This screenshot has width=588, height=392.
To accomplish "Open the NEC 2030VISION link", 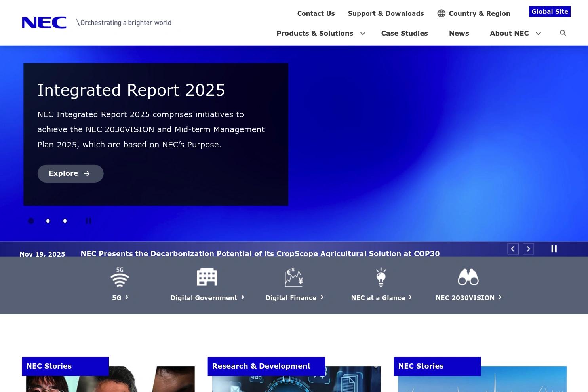I will (468, 298).
